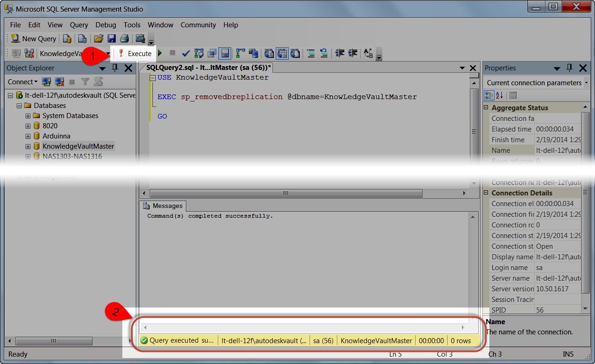The width and height of the screenshot is (595, 364).
Task: Decrease the line indent
Action: point(340,54)
